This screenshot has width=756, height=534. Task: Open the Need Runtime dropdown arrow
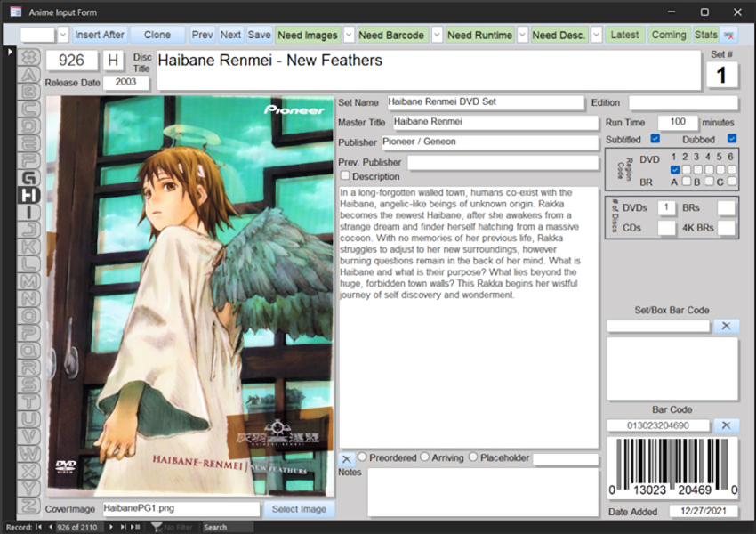click(523, 36)
